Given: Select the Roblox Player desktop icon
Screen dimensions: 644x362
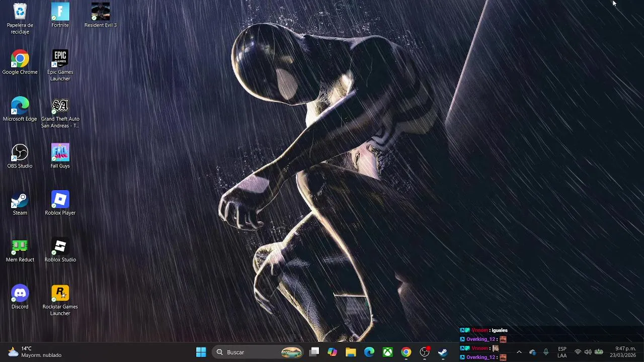Looking at the screenshot, I should click(x=60, y=203).
